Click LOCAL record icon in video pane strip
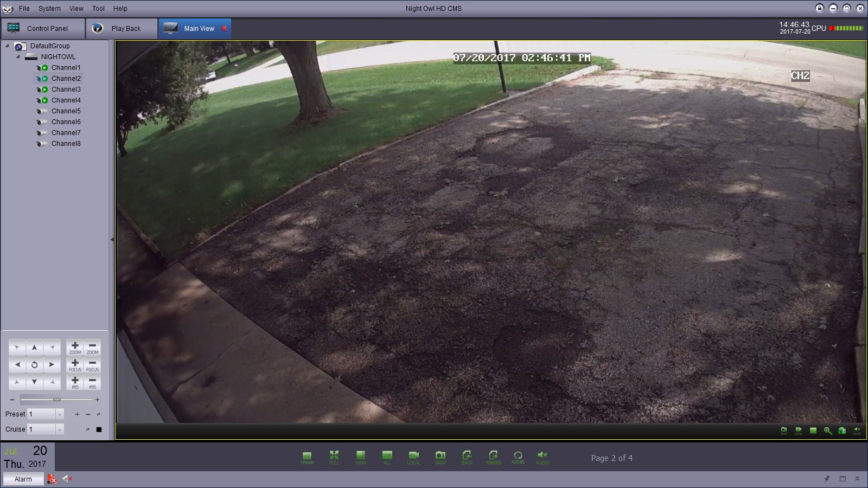The image size is (868, 488). point(799,431)
